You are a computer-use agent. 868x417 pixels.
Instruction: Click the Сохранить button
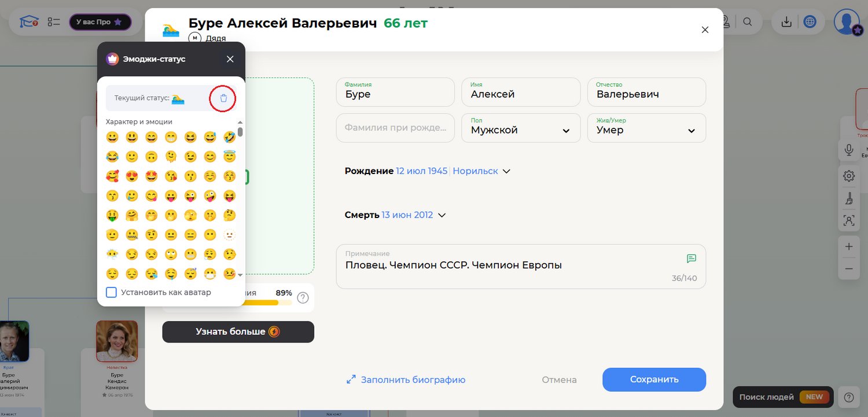tap(654, 379)
